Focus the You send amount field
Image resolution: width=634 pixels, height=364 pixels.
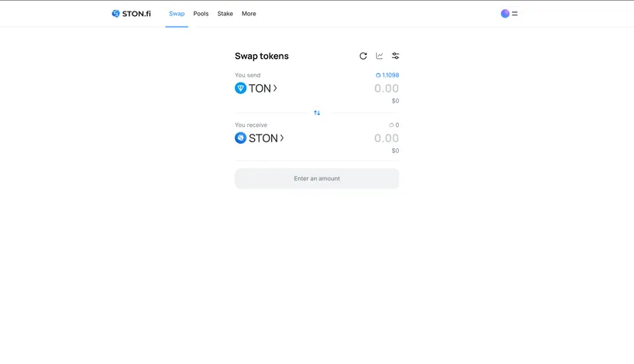[387, 88]
